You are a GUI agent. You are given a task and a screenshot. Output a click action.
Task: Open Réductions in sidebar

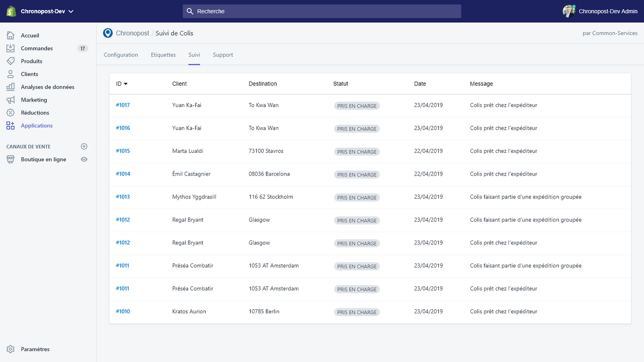click(x=35, y=113)
